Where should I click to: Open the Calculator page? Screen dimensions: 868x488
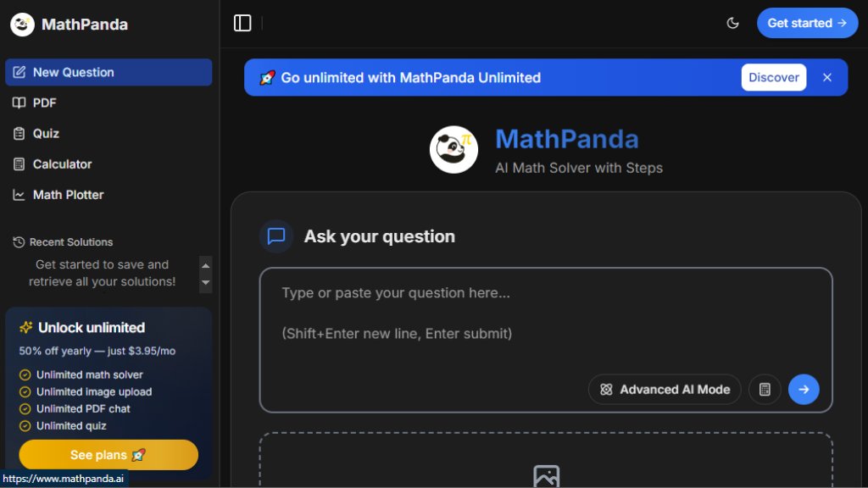click(108, 164)
